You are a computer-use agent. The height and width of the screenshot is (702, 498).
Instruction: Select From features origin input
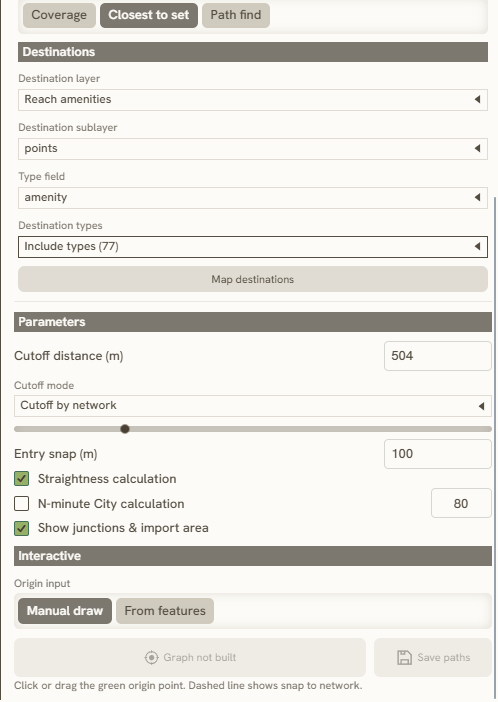pos(165,611)
